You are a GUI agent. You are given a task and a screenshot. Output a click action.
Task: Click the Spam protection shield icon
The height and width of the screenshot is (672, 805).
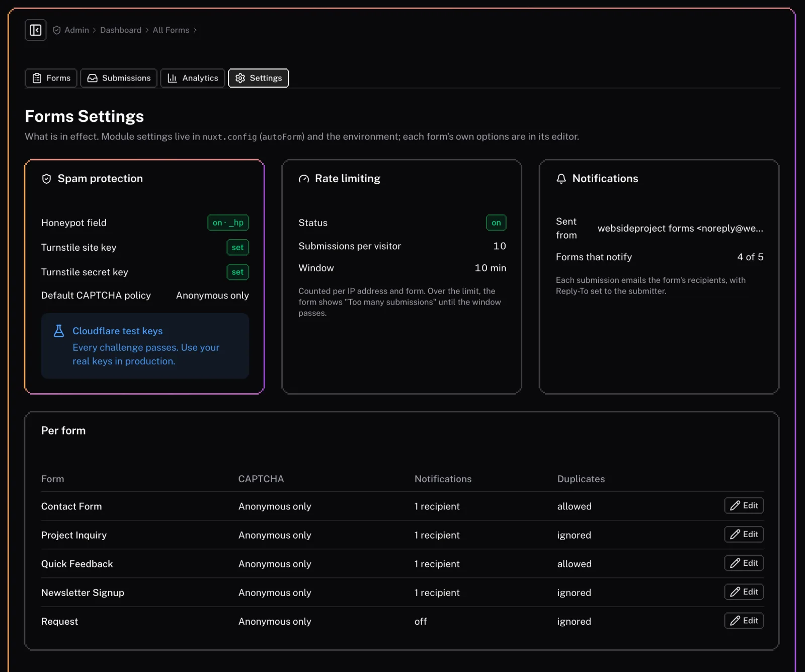tap(47, 179)
